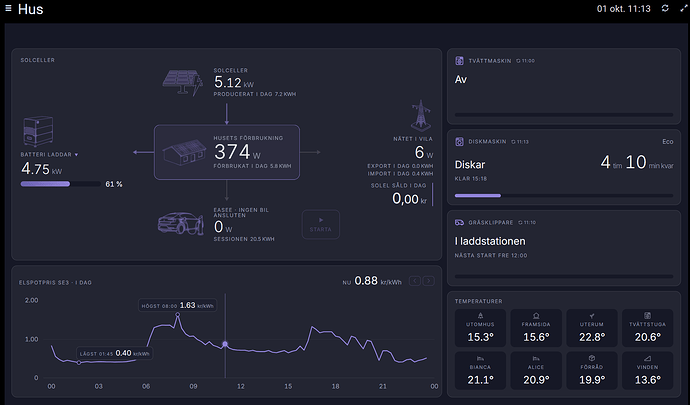Image resolution: width=690 pixels, height=405 pixels.
Task: Click the Solel såld i dag 0,00 kr value
Action: click(x=409, y=199)
